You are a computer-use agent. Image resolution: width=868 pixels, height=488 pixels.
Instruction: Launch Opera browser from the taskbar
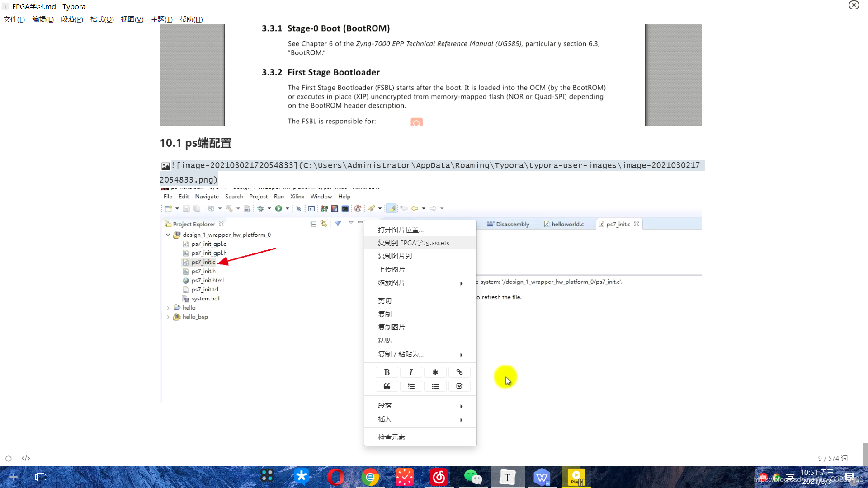(336, 477)
